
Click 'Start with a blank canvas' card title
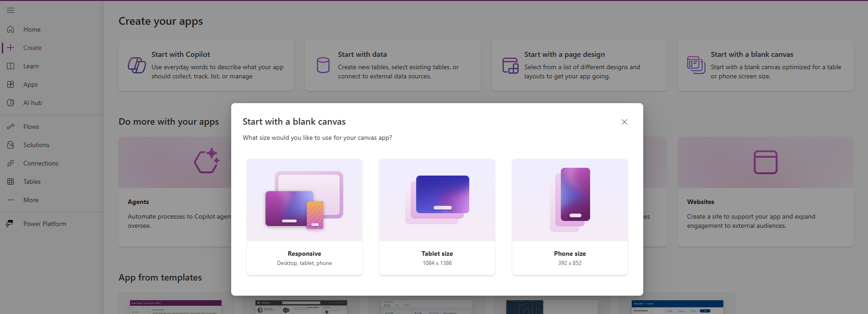(x=752, y=55)
